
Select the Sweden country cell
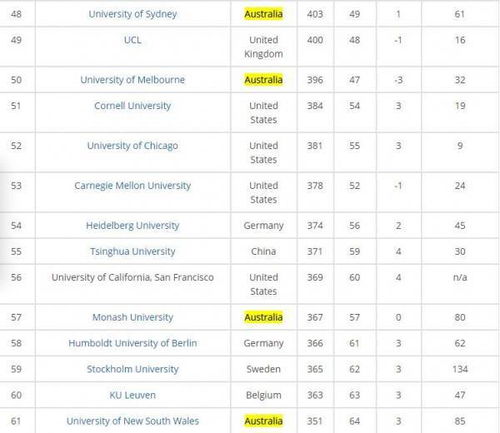[263, 369]
